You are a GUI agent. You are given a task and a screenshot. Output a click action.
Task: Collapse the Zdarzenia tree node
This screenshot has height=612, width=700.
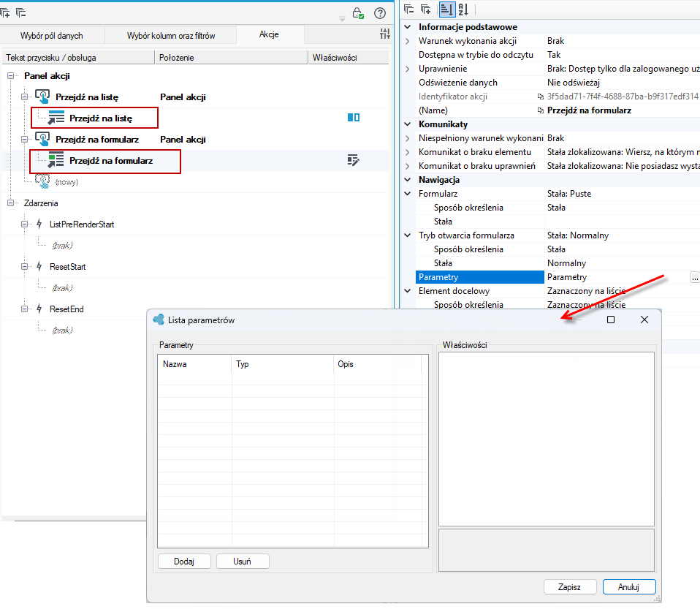coord(10,203)
